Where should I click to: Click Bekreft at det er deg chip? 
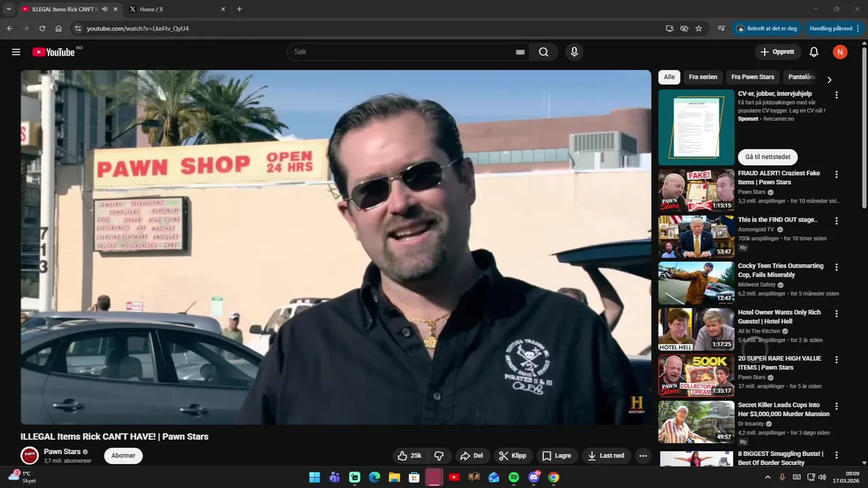point(766,28)
